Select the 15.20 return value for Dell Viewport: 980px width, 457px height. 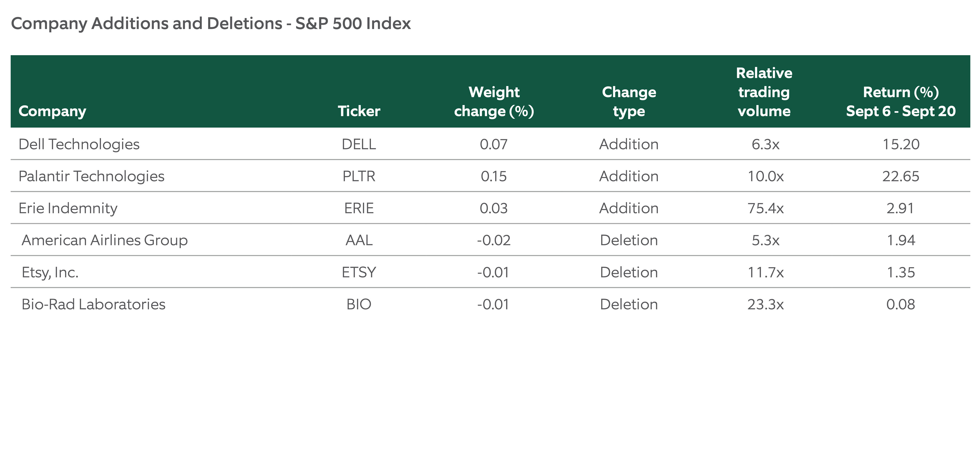point(900,144)
